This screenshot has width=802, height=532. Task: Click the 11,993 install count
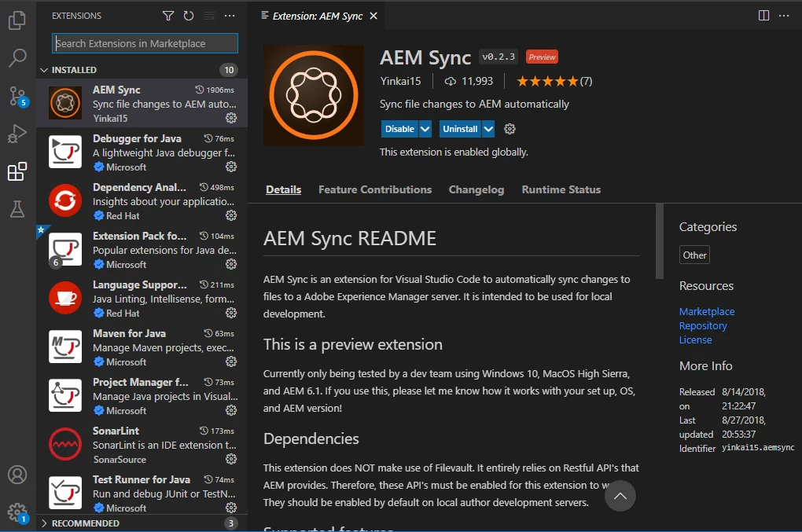469,81
